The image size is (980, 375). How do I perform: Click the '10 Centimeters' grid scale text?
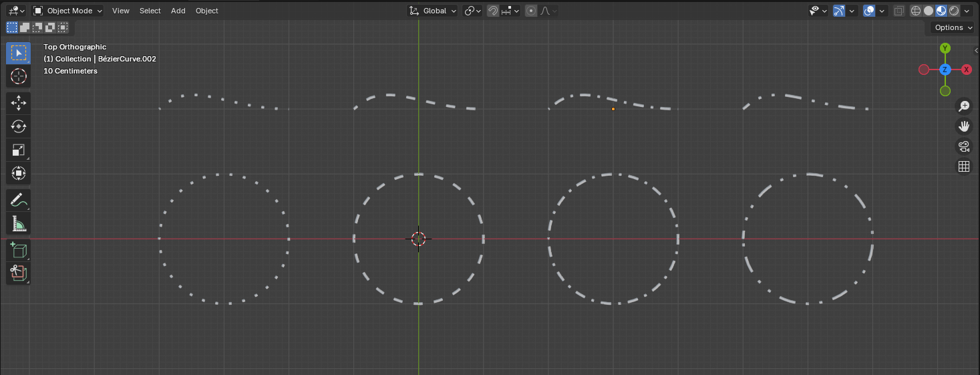tap(70, 71)
